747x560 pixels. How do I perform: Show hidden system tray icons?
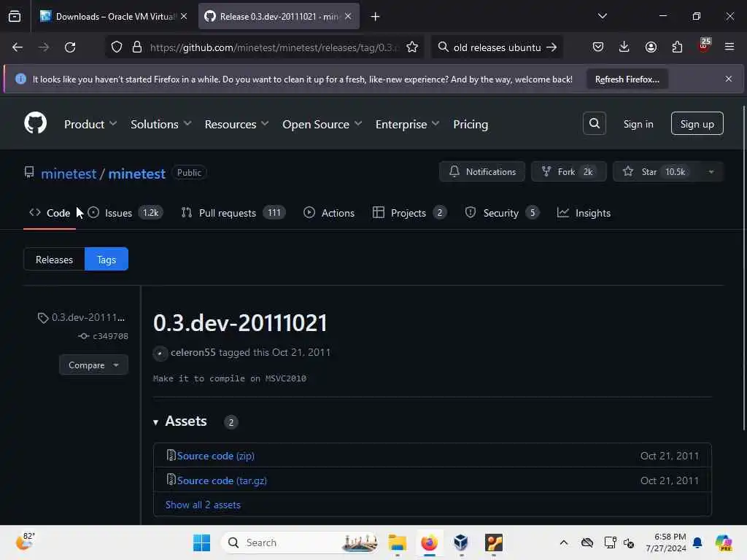point(564,542)
